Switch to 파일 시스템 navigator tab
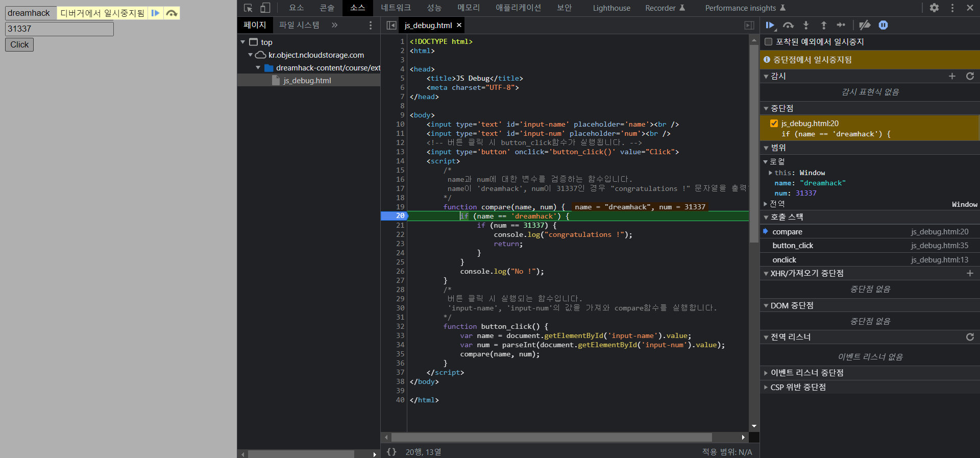 tap(299, 25)
